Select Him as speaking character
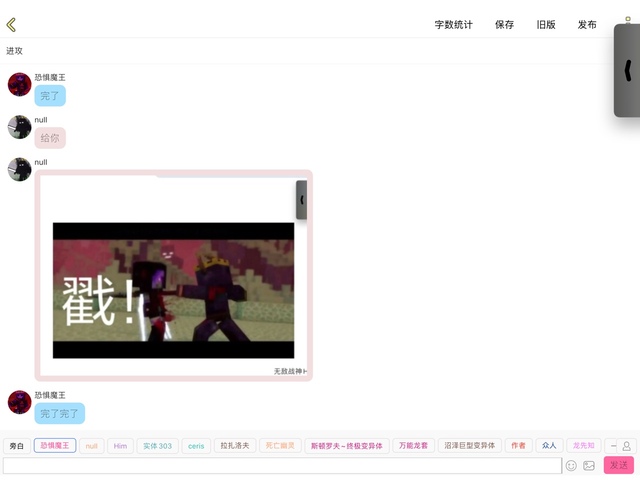 (119, 446)
